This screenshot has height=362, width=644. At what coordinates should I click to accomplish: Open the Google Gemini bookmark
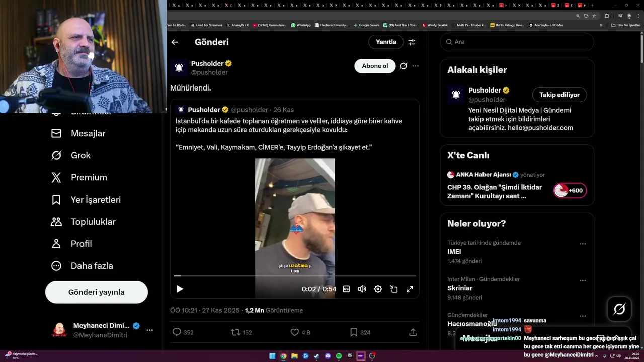pyautogui.click(x=366, y=25)
